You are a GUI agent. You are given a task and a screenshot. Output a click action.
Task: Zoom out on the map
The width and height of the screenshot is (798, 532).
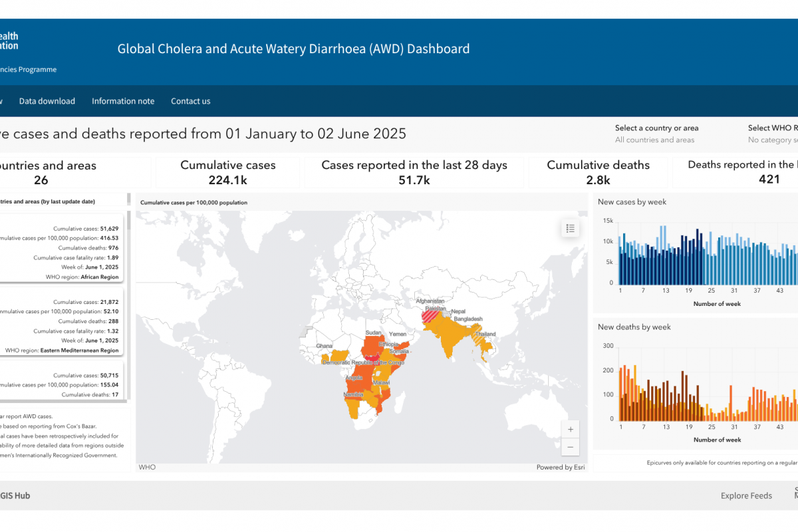[570, 447]
